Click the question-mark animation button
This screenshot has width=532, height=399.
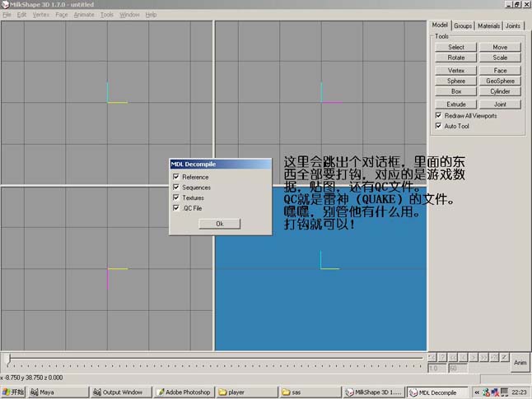442,357
